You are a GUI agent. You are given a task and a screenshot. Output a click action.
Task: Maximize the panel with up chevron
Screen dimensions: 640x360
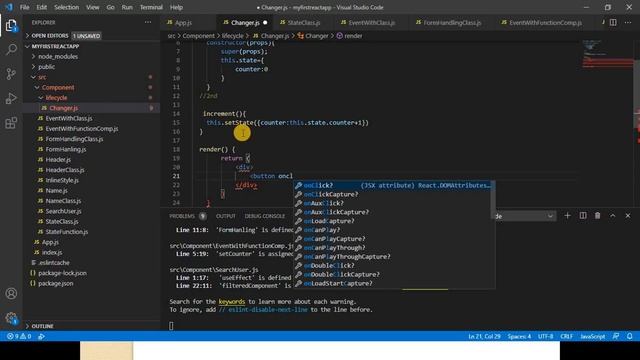pyautogui.click(x=613, y=216)
